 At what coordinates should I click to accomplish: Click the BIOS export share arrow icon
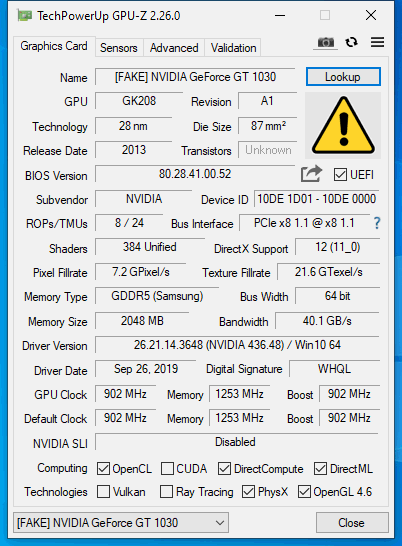click(x=311, y=173)
